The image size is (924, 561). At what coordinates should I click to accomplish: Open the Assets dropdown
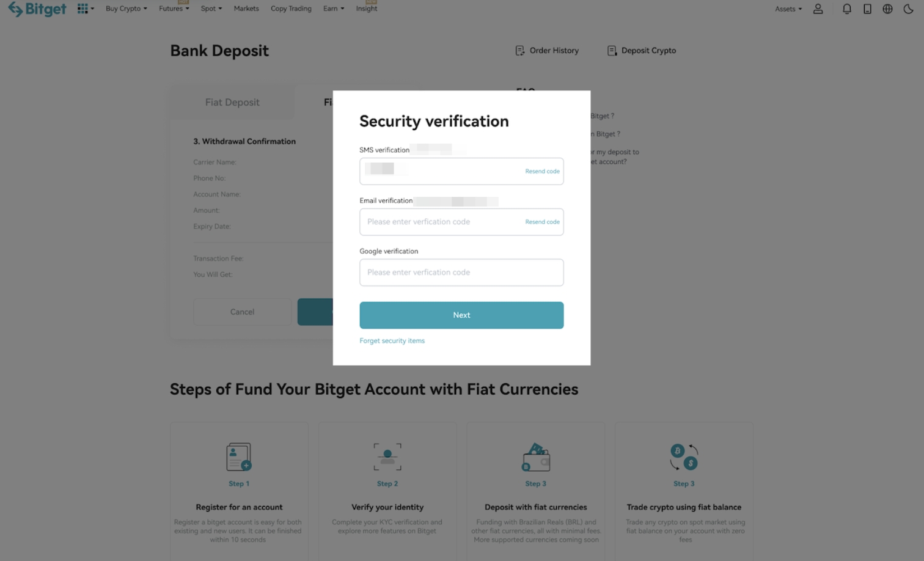coord(787,9)
